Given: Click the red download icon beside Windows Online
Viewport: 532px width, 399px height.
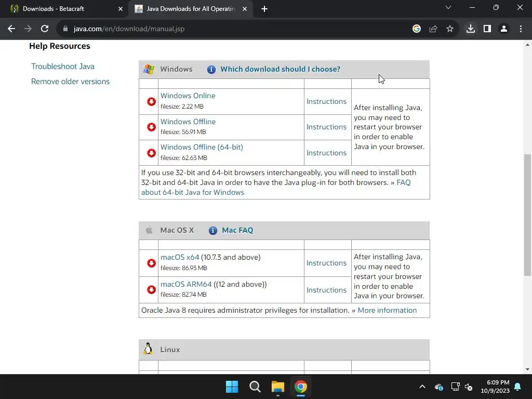Looking at the screenshot, I should (x=151, y=101).
